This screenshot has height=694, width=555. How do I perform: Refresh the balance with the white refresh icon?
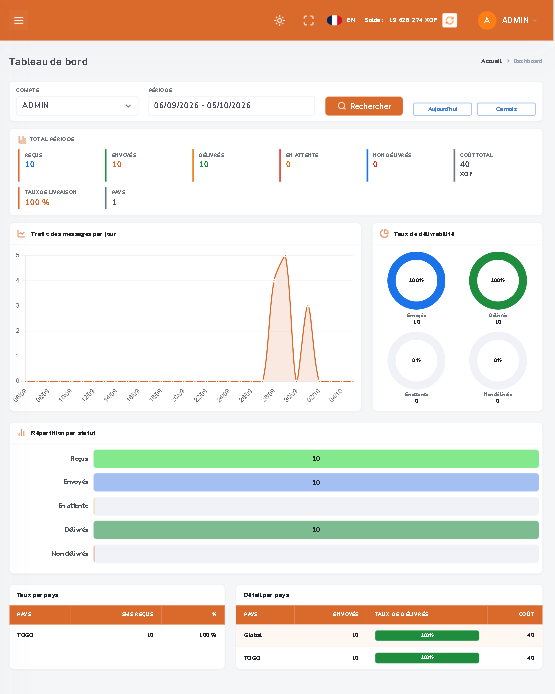pos(449,20)
